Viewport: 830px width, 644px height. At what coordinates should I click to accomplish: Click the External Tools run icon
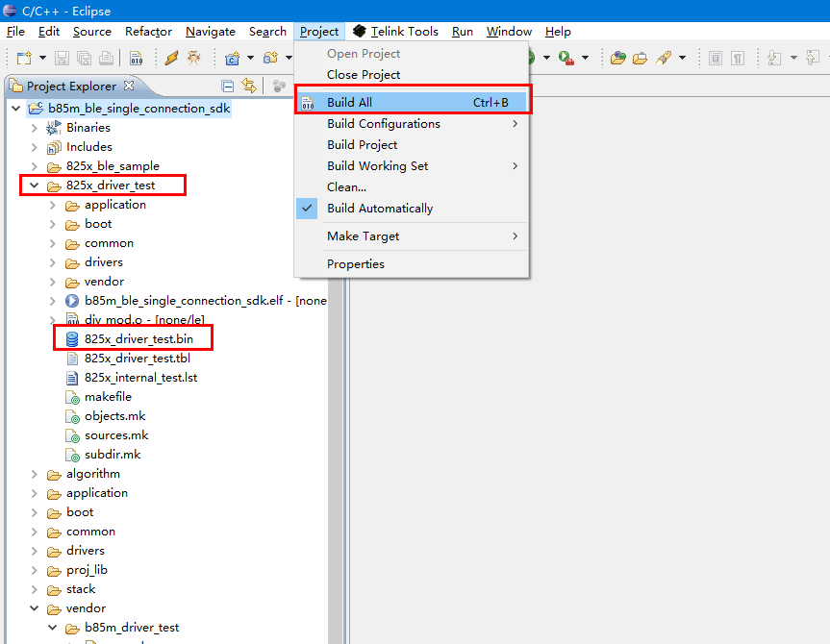566,58
